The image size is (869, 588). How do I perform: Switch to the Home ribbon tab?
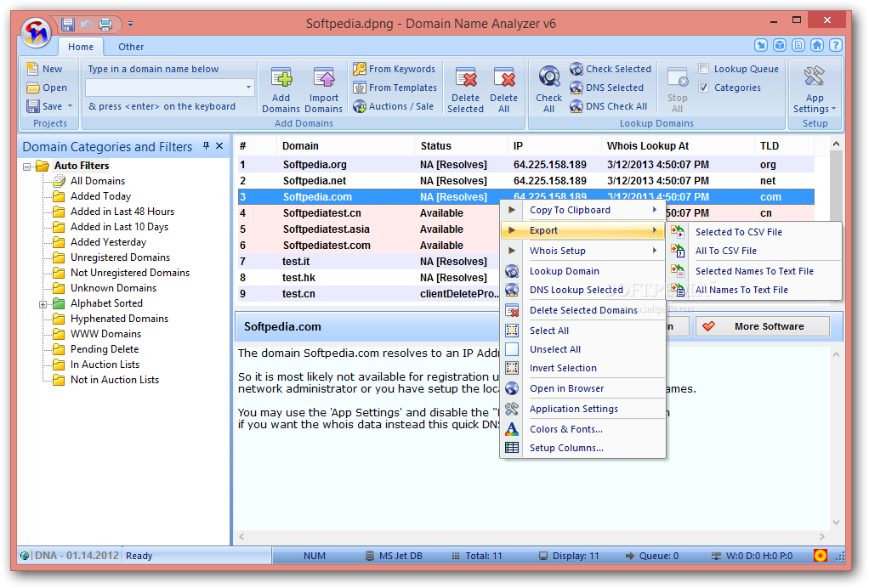pyautogui.click(x=81, y=47)
